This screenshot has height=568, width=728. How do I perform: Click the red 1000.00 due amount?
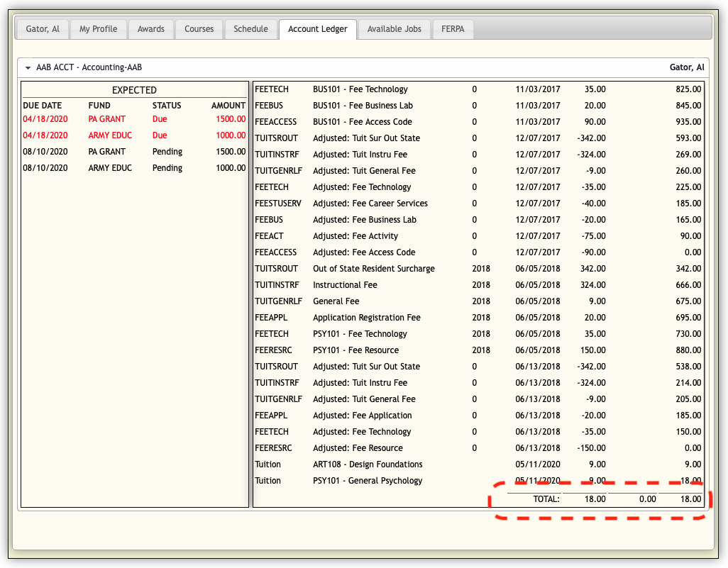pyautogui.click(x=231, y=135)
